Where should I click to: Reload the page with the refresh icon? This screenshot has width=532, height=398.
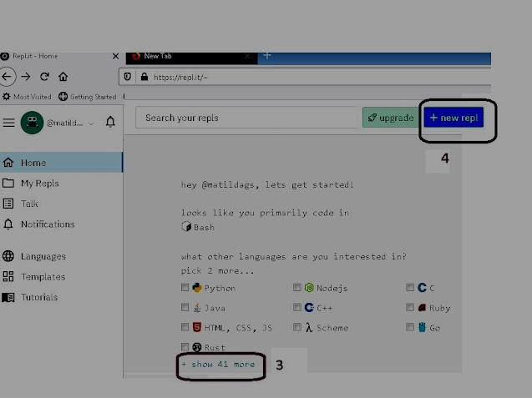pyautogui.click(x=44, y=77)
